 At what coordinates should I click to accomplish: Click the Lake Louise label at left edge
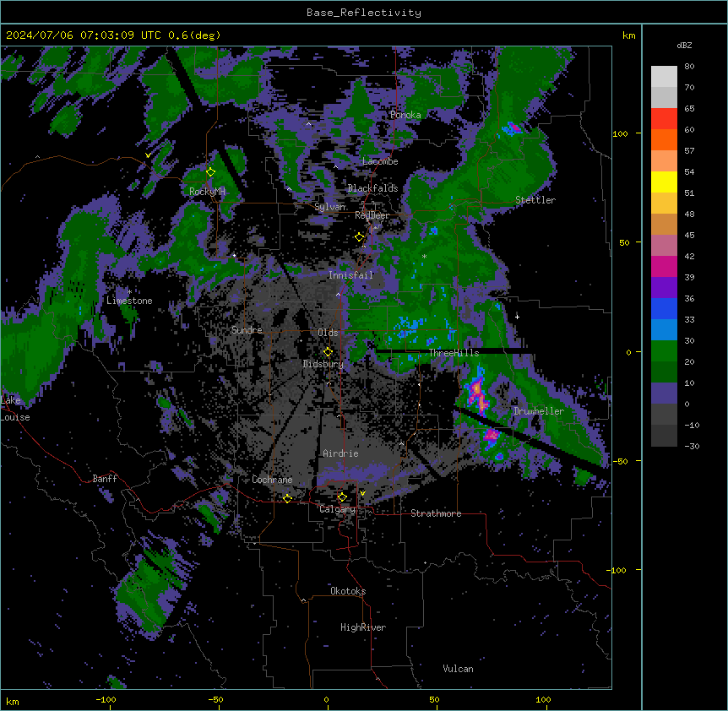click(15, 409)
